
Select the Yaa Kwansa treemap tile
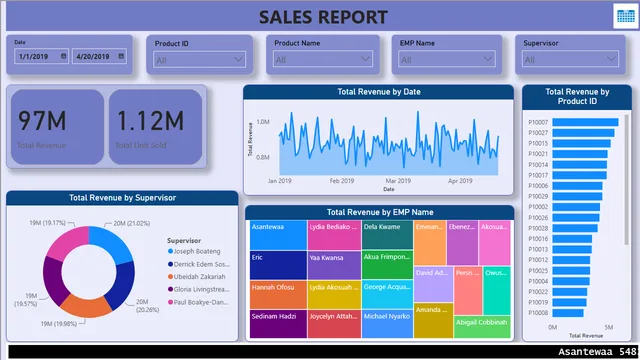pyautogui.click(x=334, y=265)
